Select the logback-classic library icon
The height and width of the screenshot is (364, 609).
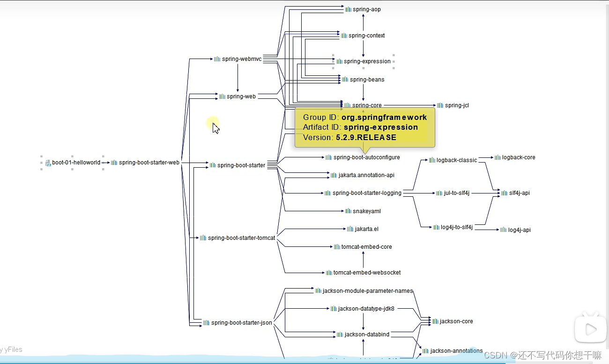[432, 160]
